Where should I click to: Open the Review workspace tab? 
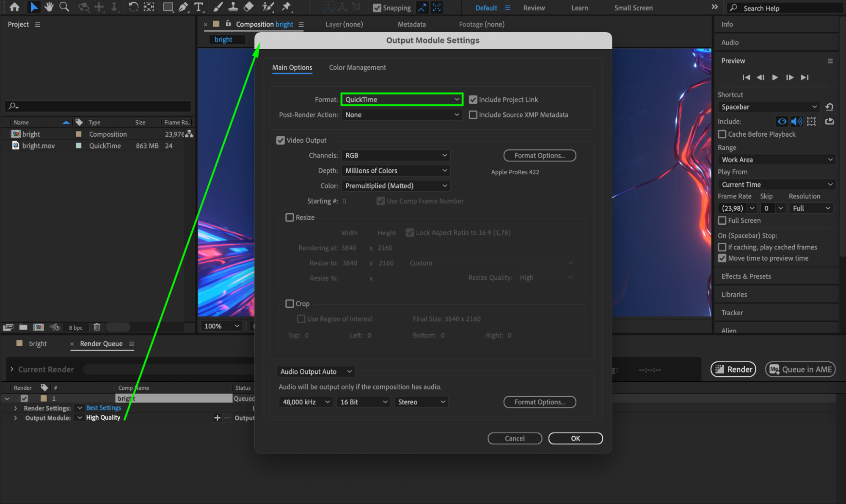tap(534, 8)
